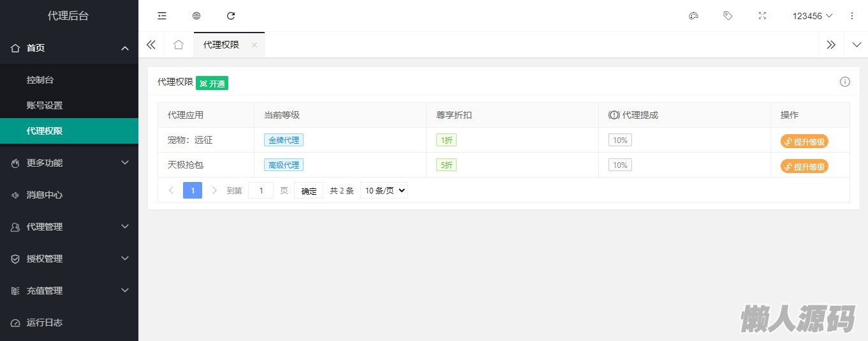
Task: Click the refresh icon in the top bar
Action: 231,16
